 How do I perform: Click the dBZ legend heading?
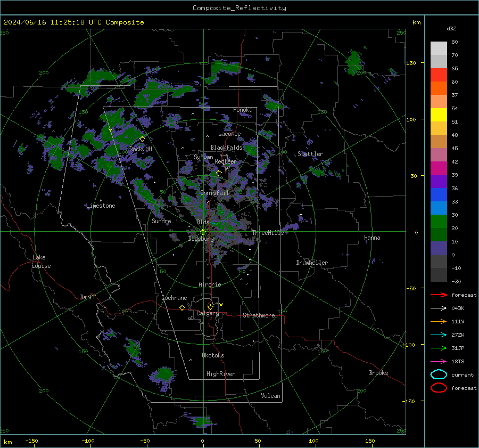[451, 28]
